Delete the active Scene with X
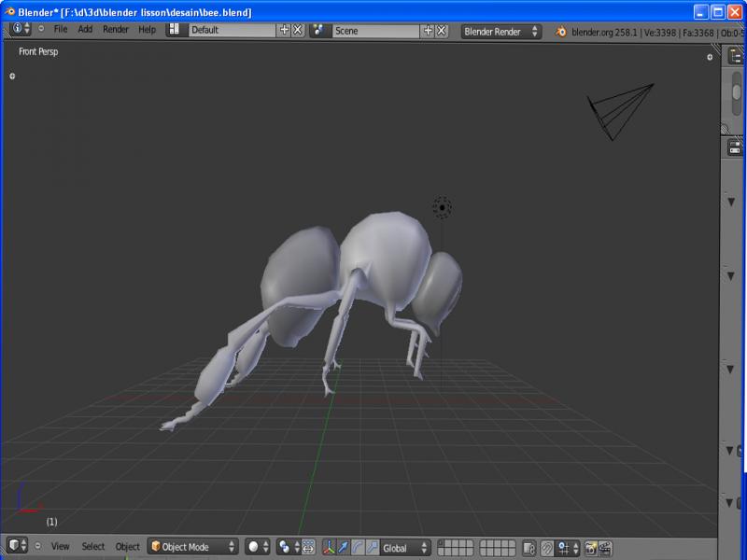Viewport: 747px width, 560px height. pos(442,31)
